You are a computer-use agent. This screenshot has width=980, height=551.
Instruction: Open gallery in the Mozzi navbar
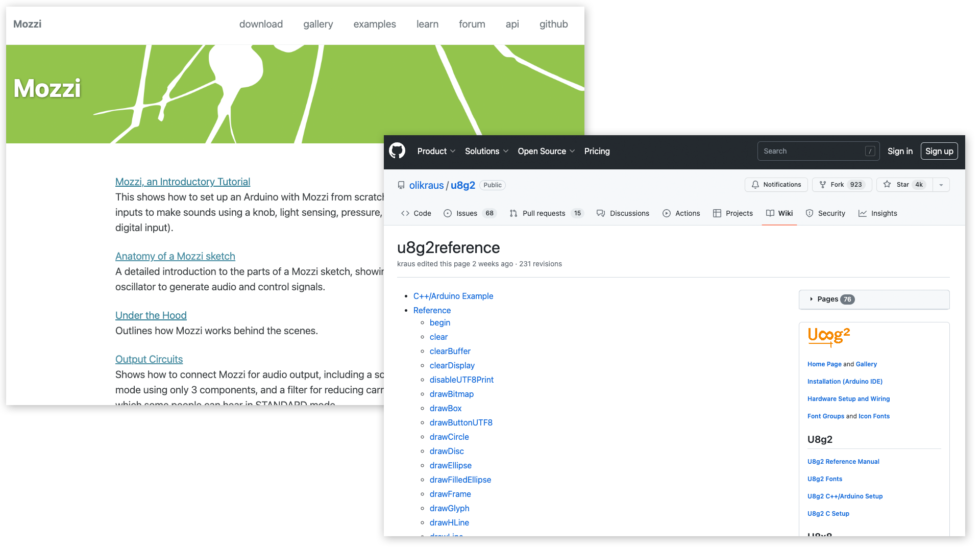click(x=318, y=24)
